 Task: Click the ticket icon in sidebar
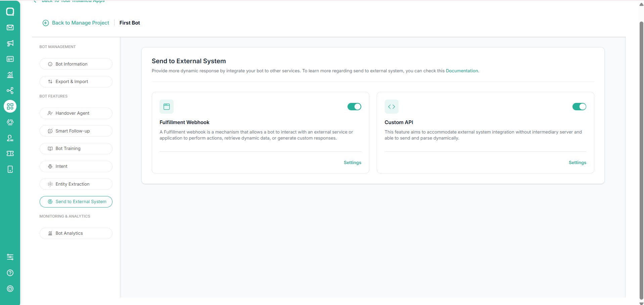click(x=10, y=153)
